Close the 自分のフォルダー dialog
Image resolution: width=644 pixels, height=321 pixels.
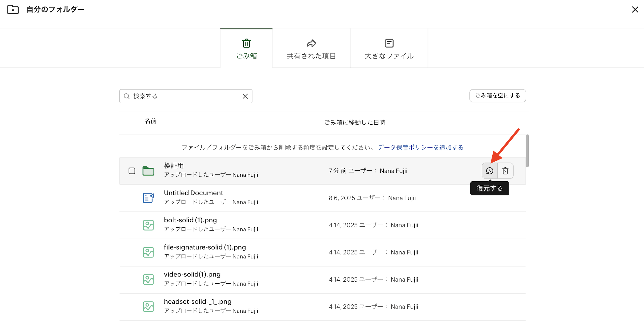pyautogui.click(x=635, y=10)
